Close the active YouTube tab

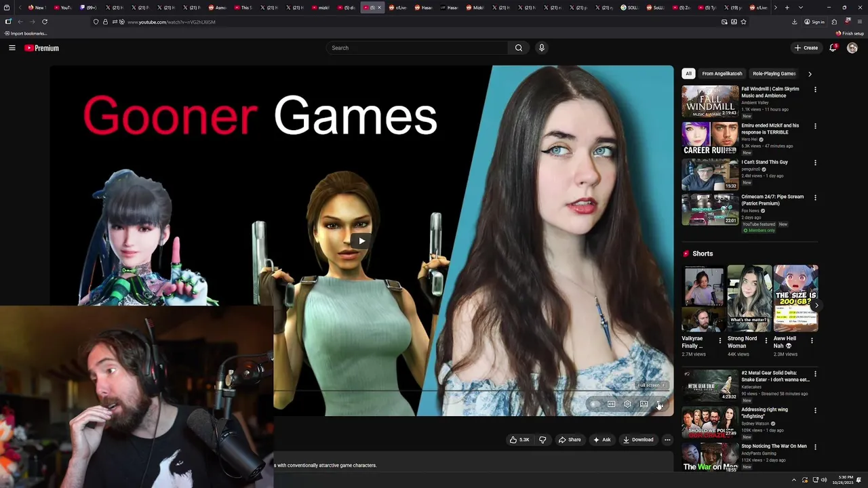pos(380,7)
